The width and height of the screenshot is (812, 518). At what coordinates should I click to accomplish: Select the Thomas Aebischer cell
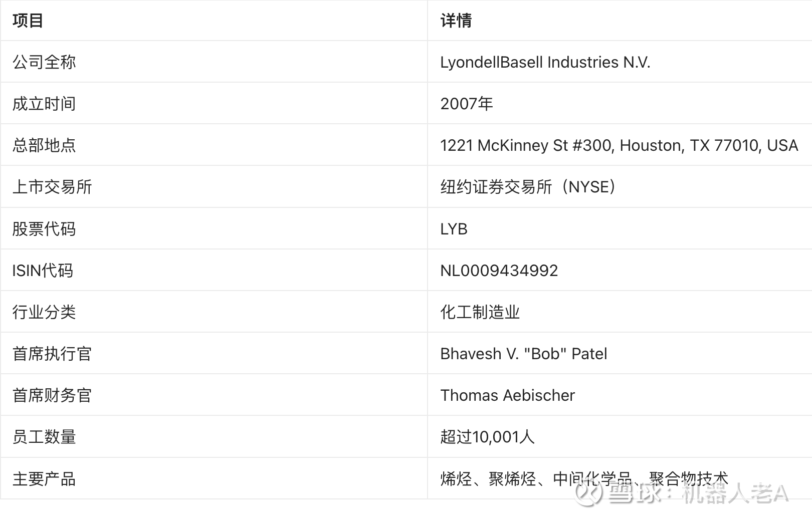coord(507,395)
